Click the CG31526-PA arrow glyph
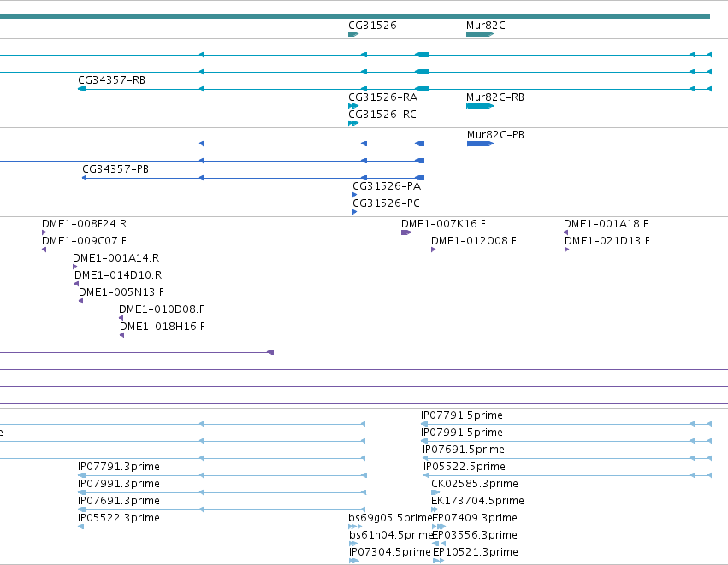The image size is (728, 565). point(355,195)
